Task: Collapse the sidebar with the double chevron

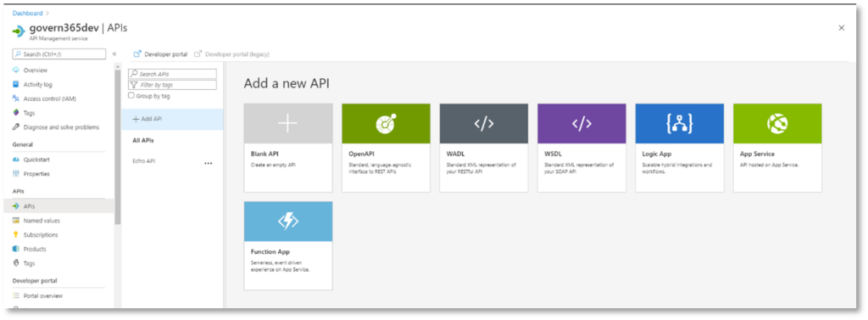Action: click(x=114, y=54)
